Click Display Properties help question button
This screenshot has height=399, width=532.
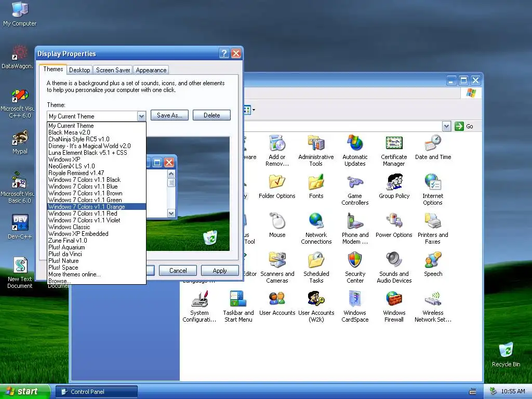click(x=224, y=54)
